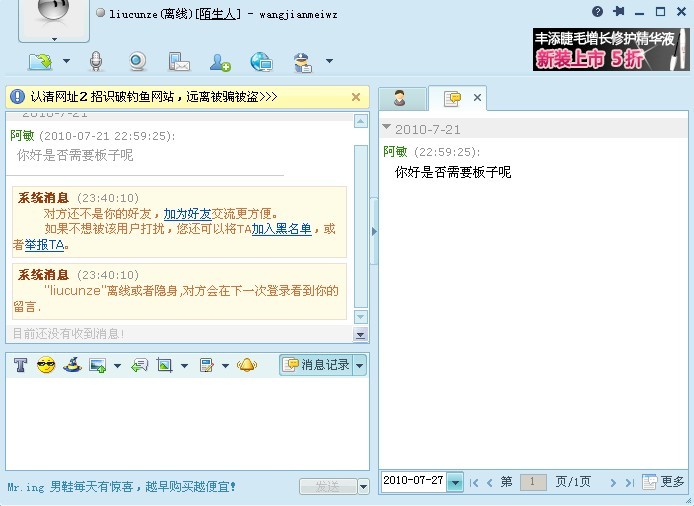
Task: Click the send image icon
Action: (x=98, y=366)
